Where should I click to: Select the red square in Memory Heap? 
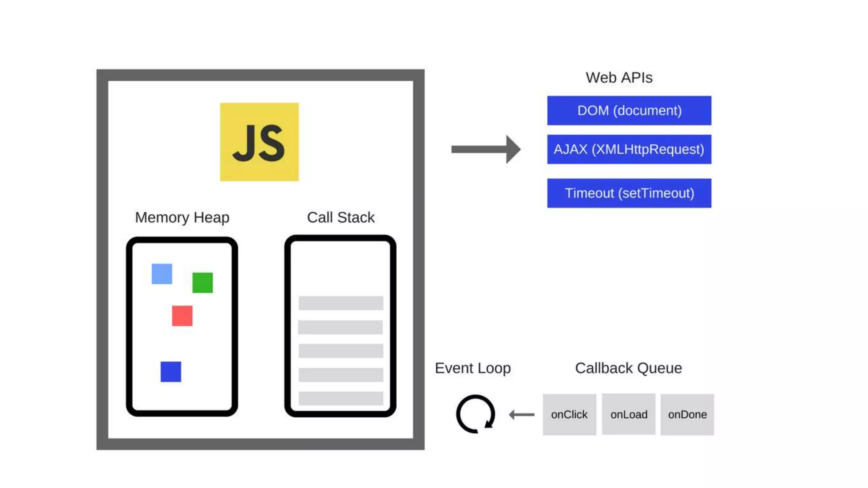(x=182, y=316)
